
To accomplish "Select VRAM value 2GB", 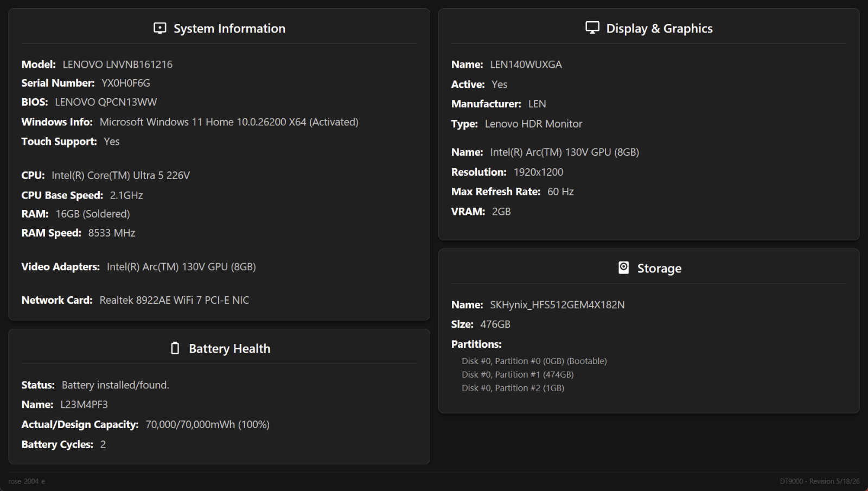I will pyautogui.click(x=501, y=212).
